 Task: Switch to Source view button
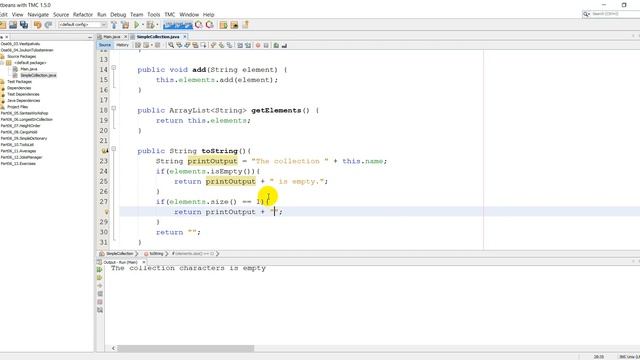click(104, 45)
